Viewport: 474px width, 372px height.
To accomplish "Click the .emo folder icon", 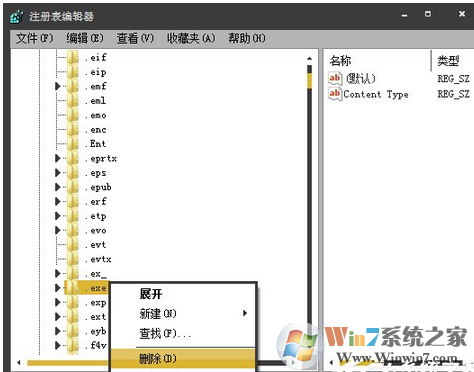I will [73, 115].
